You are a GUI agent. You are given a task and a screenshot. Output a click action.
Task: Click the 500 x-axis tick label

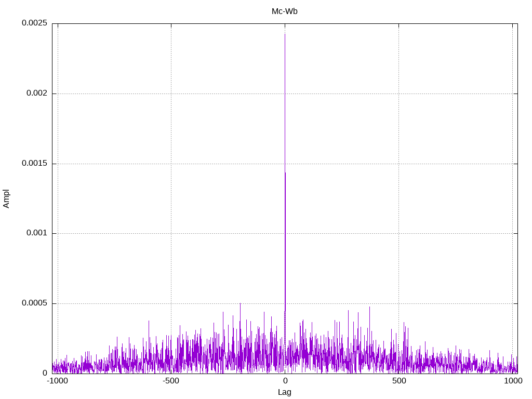(399, 381)
